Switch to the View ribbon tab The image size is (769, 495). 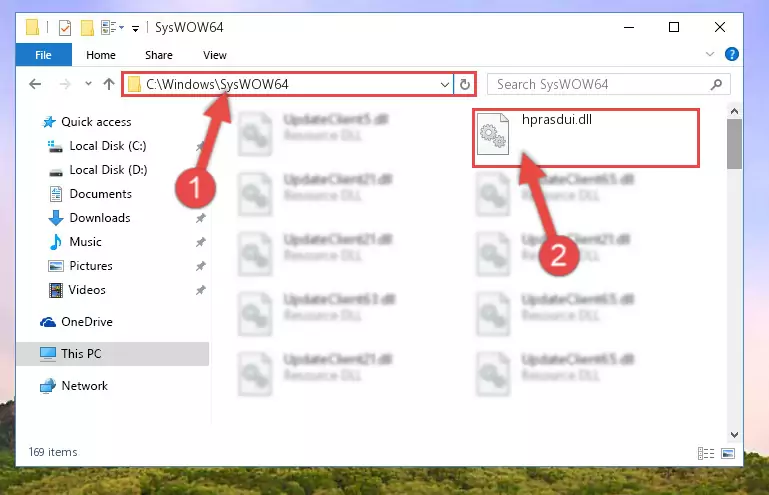[215, 55]
